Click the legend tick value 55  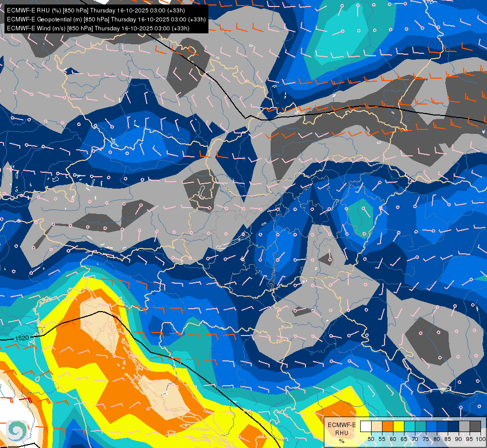tap(382, 439)
